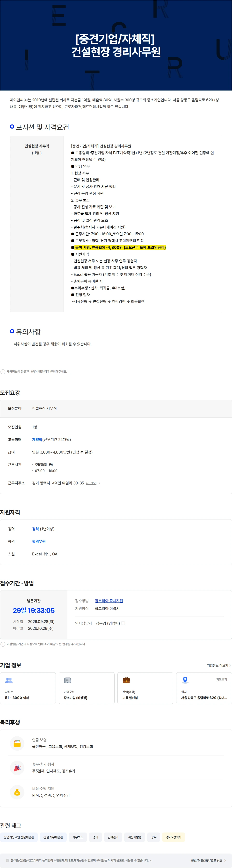Click the highlighted 급여 사항 salary text

(x=120, y=247)
